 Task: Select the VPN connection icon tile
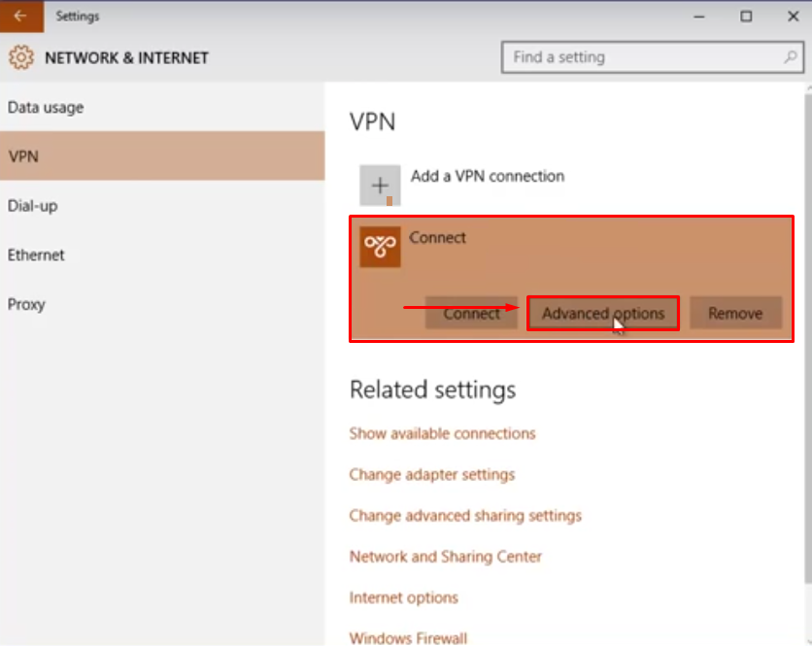click(x=380, y=247)
